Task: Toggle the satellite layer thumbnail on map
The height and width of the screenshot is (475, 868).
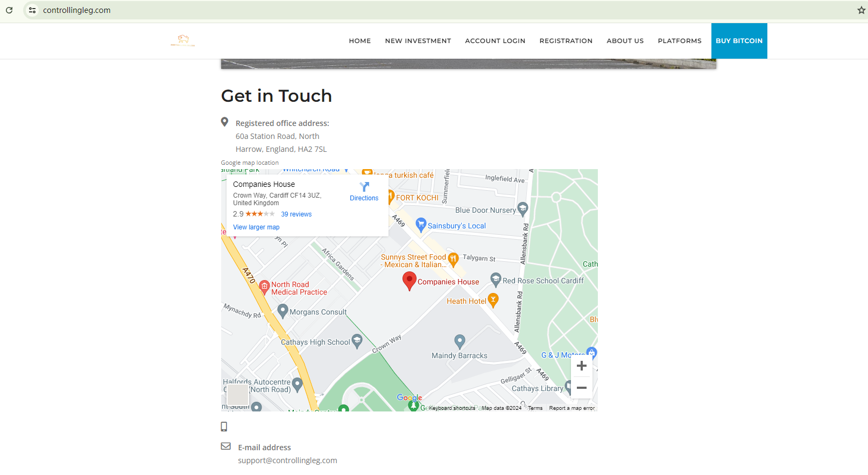Action: tap(237, 394)
